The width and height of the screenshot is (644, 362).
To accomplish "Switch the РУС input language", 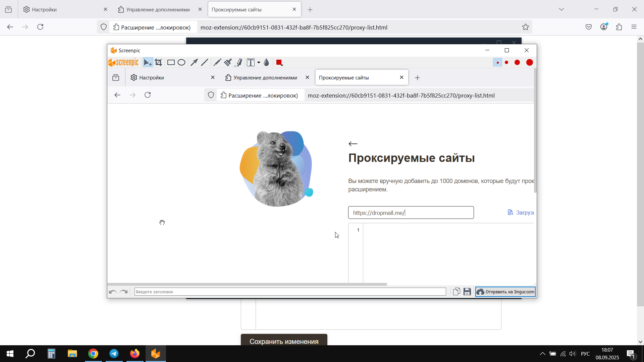I will click(x=585, y=354).
